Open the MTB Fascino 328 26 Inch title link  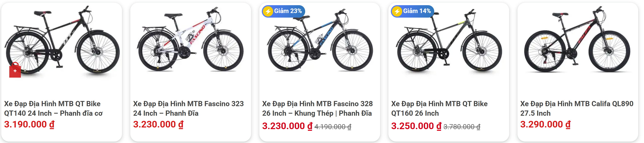(317, 108)
